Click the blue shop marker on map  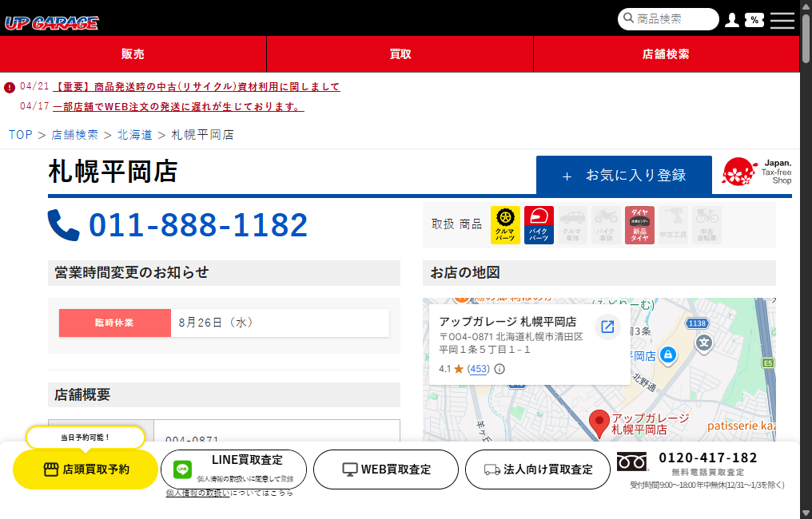point(668,355)
